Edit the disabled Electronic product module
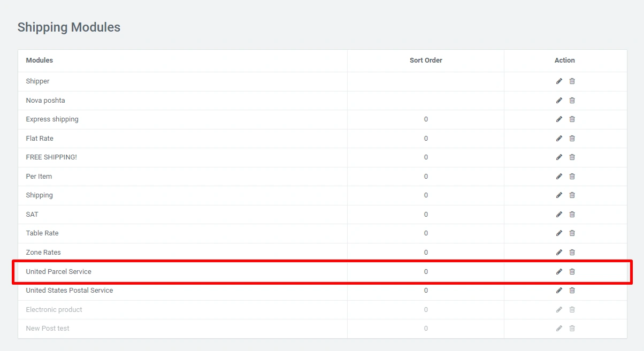The height and width of the screenshot is (351, 644). pos(559,310)
